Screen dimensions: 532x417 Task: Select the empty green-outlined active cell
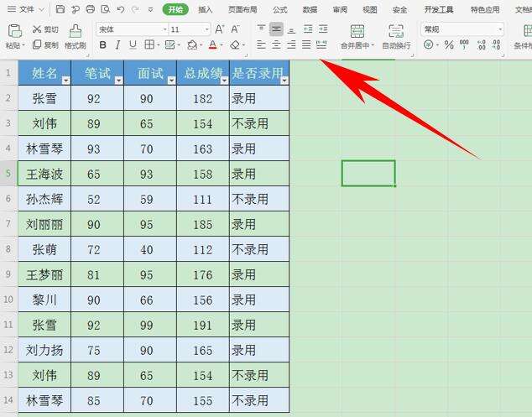pos(368,174)
